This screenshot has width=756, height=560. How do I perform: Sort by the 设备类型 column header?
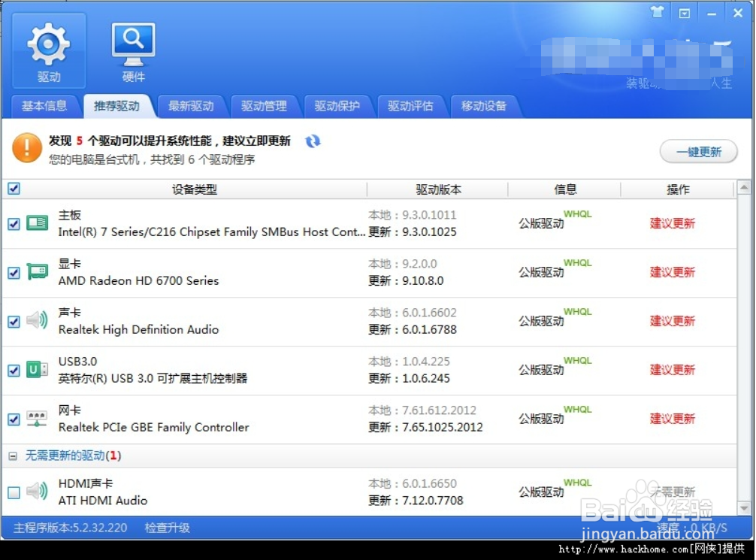pos(195,189)
